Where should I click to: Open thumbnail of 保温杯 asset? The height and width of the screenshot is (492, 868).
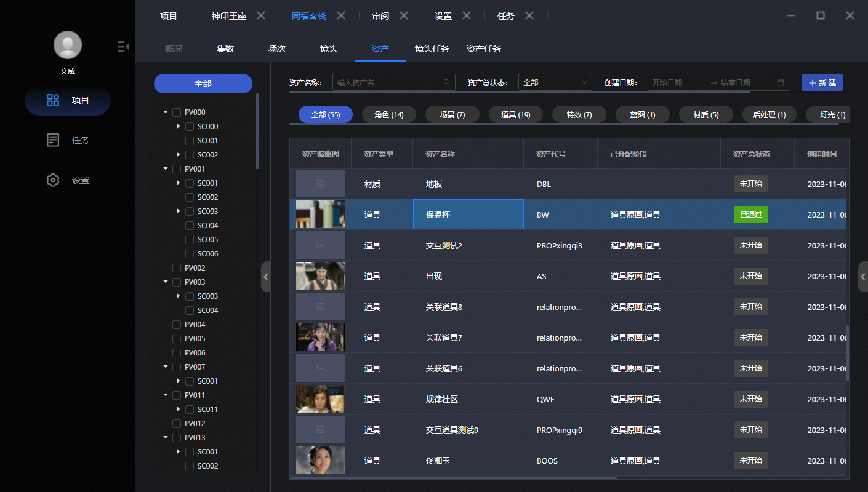click(x=321, y=215)
